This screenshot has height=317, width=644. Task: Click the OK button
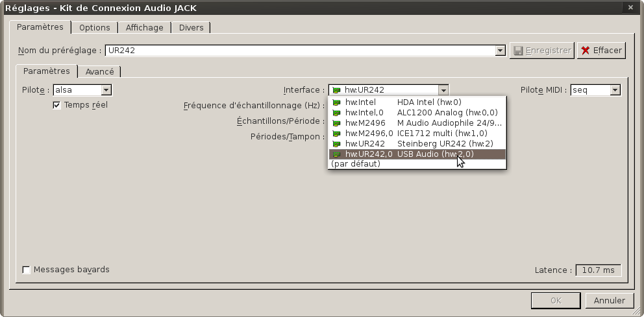(x=556, y=301)
